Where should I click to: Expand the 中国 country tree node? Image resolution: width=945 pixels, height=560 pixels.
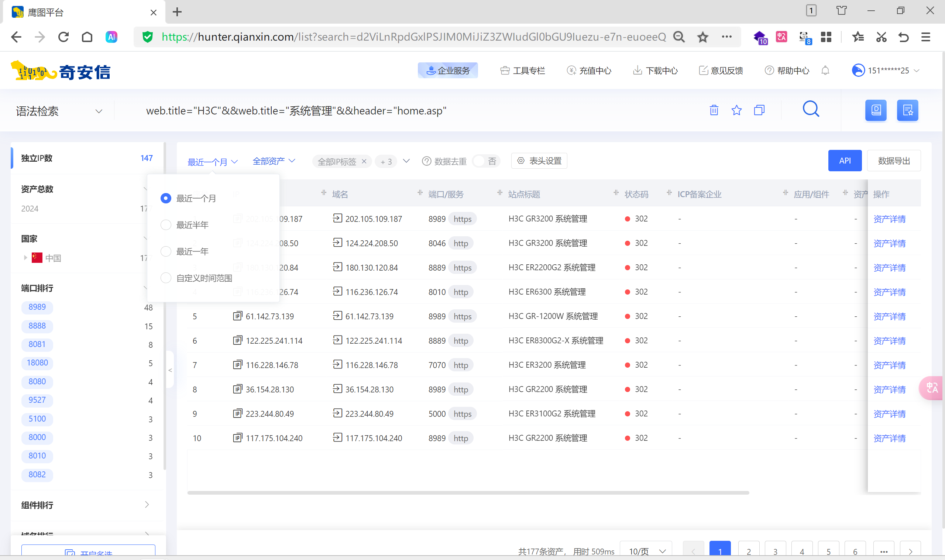click(25, 258)
